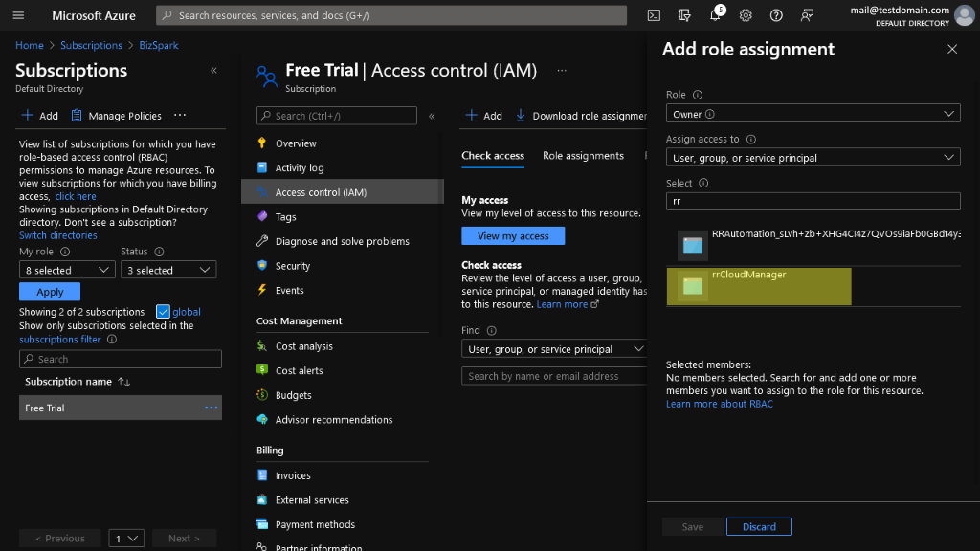980x551 pixels.
Task: Click the Find info icon
Action: [x=491, y=330]
